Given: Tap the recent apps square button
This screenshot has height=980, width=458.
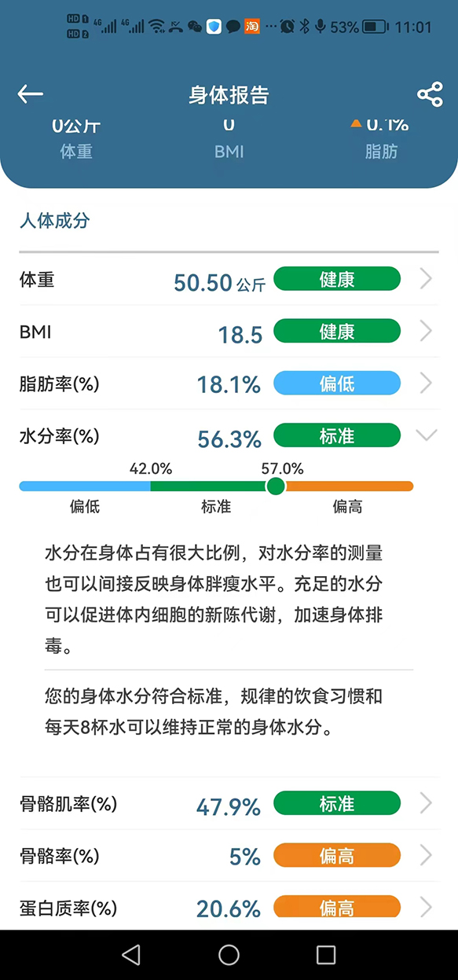Looking at the screenshot, I should [x=325, y=954].
